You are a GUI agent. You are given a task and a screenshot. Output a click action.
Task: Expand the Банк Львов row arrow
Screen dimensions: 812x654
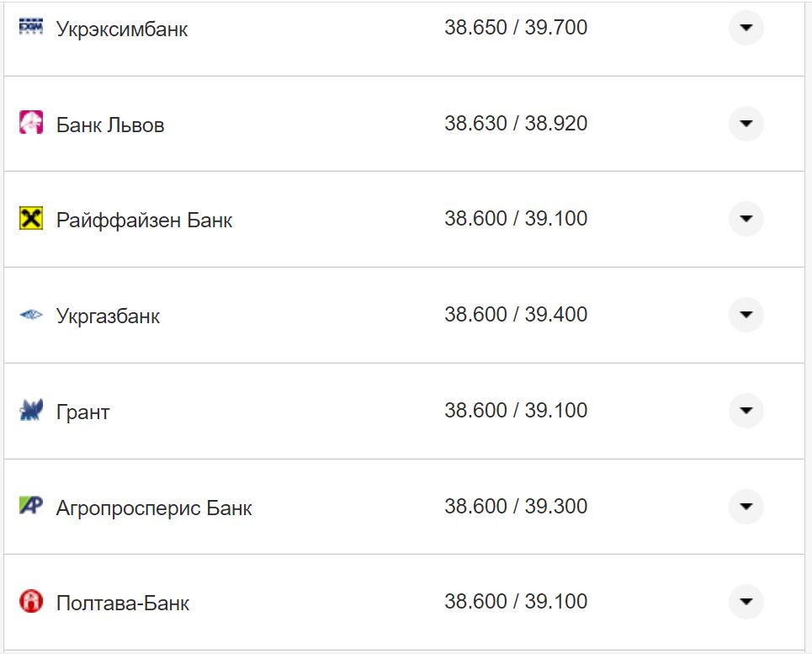(746, 124)
